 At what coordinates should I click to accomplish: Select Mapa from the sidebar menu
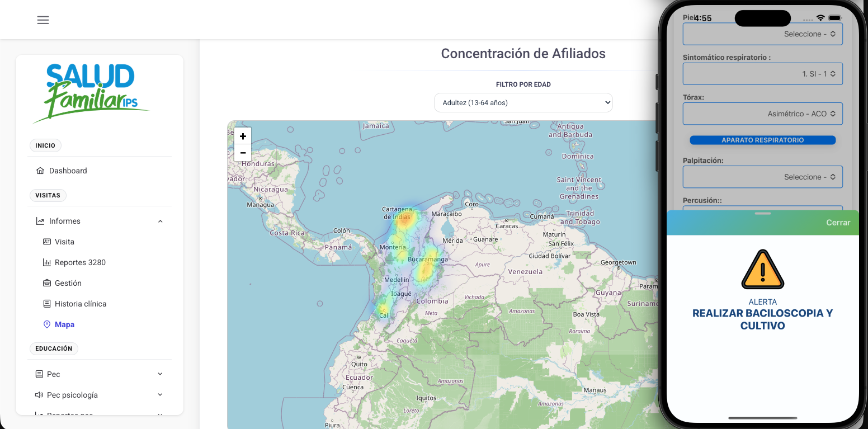65,324
